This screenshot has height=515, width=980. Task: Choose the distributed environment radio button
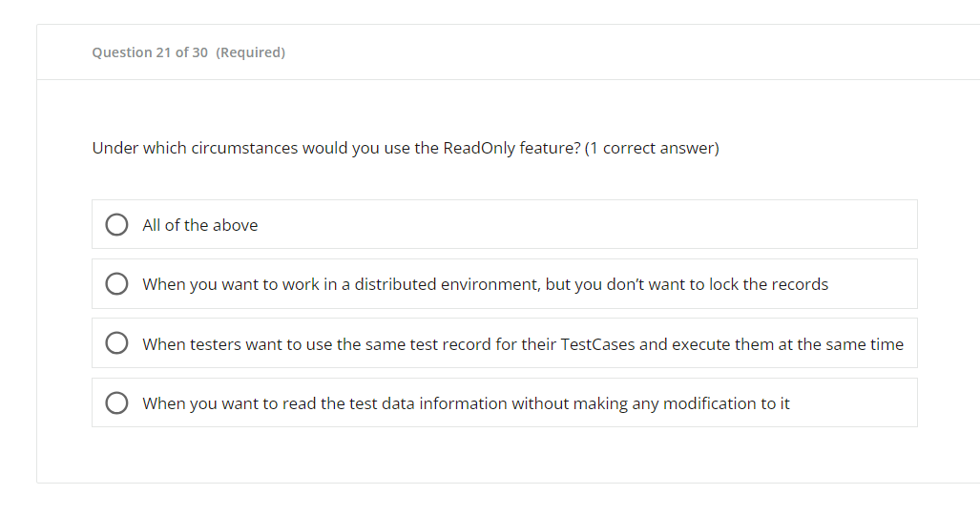[117, 284]
